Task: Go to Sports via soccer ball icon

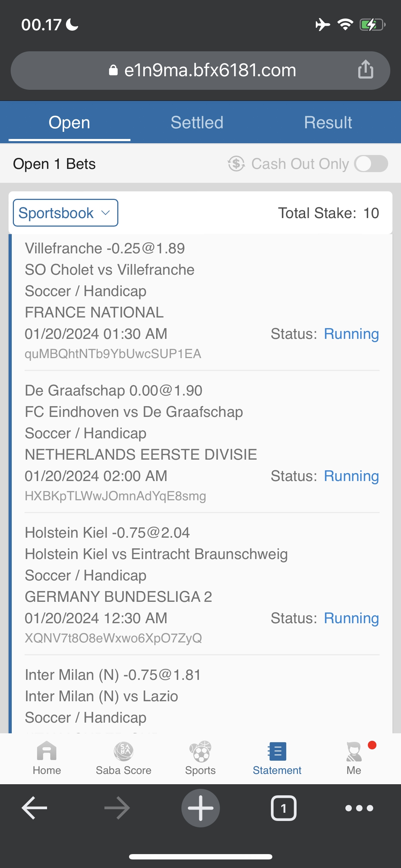Action: click(x=200, y=751)
